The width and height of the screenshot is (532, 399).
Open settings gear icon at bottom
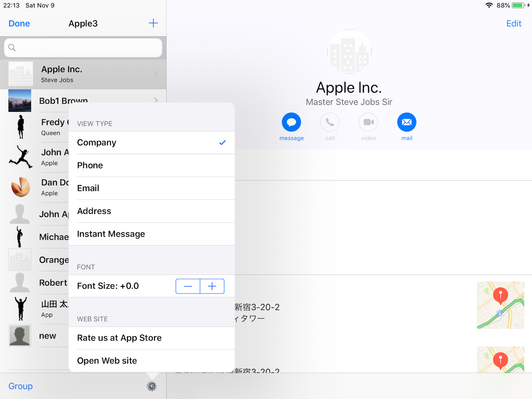tap(151, 386)
